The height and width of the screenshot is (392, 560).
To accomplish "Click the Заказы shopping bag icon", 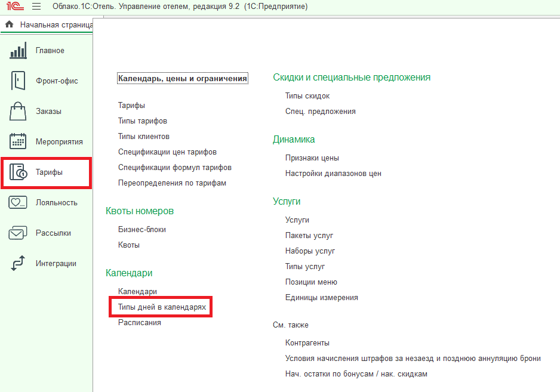I will click(x=18, y=111).
